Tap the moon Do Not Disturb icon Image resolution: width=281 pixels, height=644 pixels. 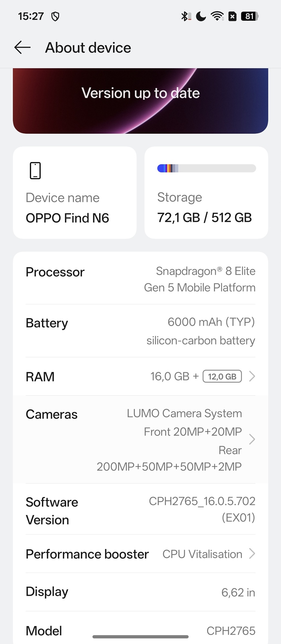pyautogui.click(x=201, y=16)
